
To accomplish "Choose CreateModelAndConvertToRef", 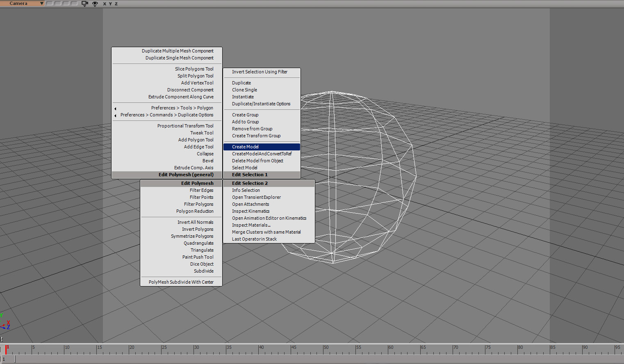I will [x=262, y=154].
